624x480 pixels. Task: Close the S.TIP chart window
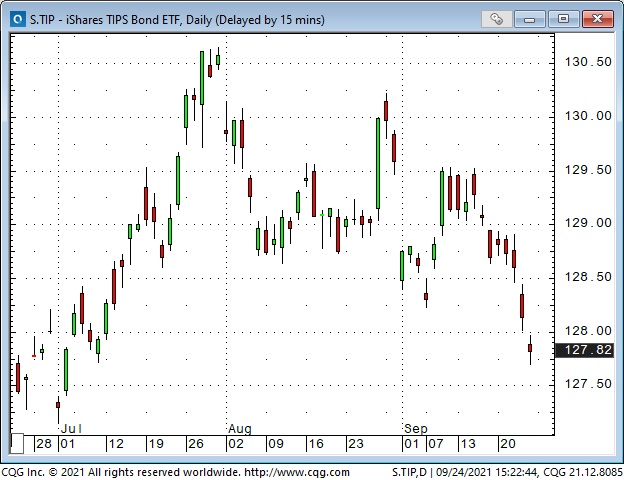click(597, 19)
